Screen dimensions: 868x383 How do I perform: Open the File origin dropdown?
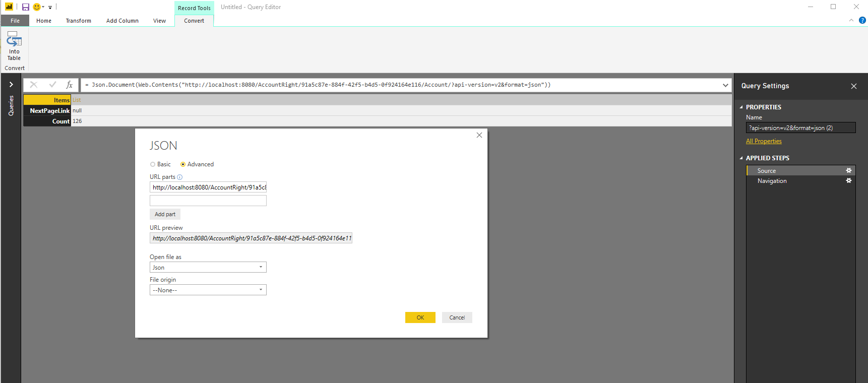click(208, 290)
